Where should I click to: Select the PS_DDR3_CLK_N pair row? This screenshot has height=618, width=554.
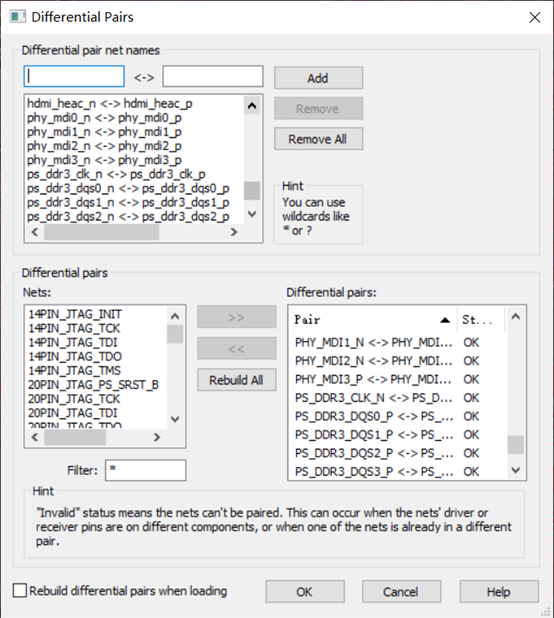pos(398,398)
